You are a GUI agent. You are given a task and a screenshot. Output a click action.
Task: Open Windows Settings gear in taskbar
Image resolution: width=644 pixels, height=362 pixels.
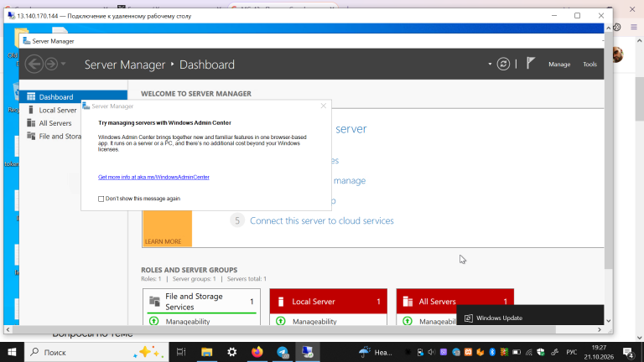pos(232,352)
